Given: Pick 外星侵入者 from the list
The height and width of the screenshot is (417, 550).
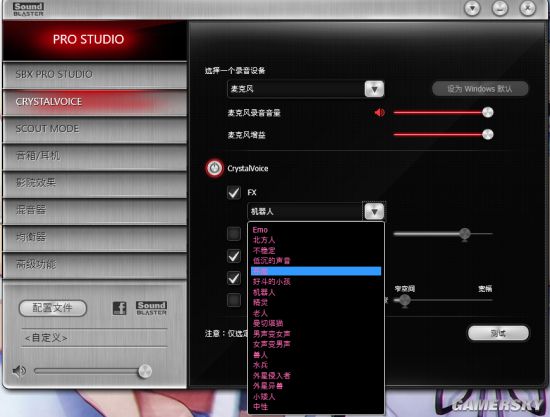Looking at the screenshot, I should (x=271, y=376).
